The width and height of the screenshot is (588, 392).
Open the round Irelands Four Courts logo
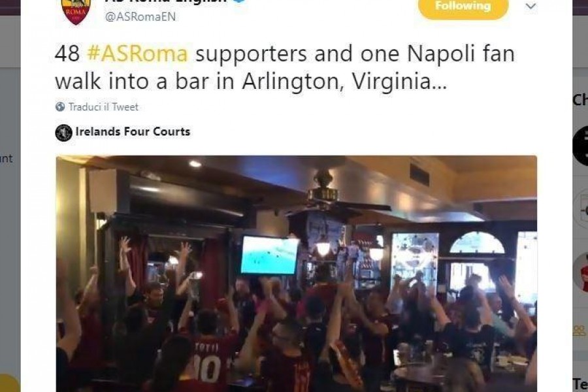tap(64, 133)
